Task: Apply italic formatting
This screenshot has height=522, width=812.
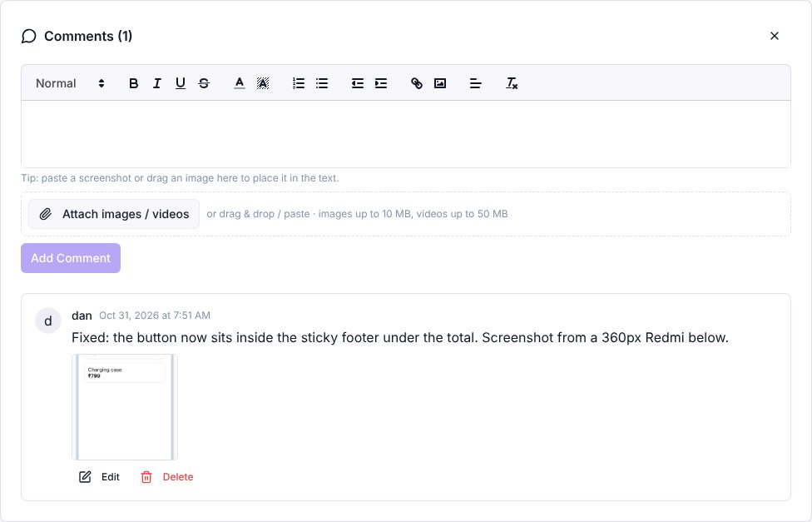Action: (157, 83)
